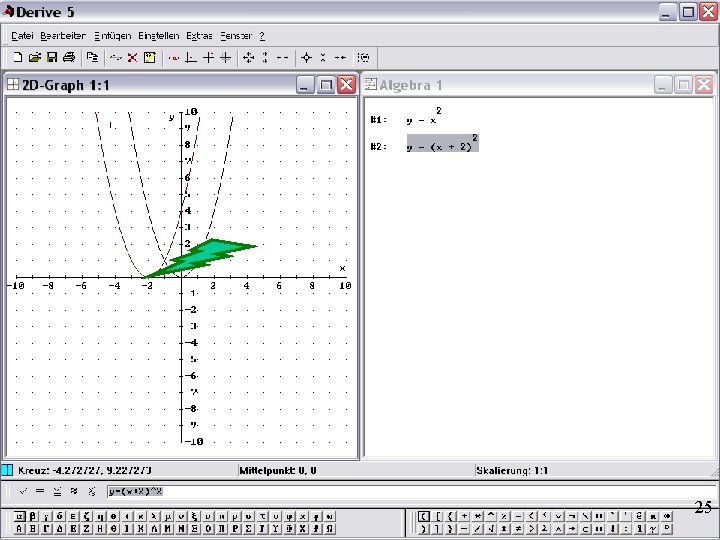
Task: Minimize the 2D-Graph window
Action: (x=305, y=85)
